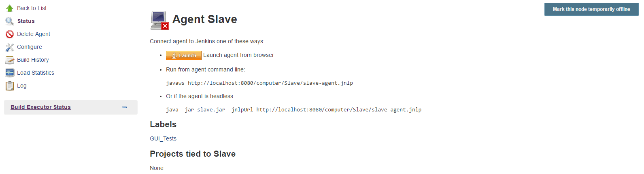The width and height of the screenshot is (644, 174).
Task: Download the slave.jar link
Action: coord(211,109)
